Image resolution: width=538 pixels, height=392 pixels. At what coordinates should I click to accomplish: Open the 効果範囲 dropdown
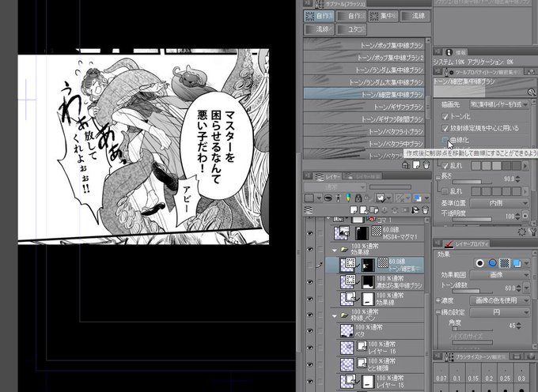pos(499,275)
